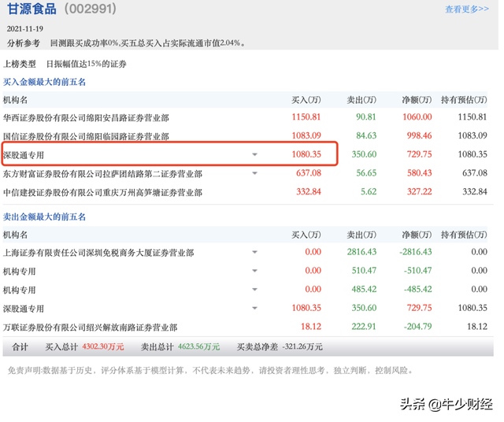Click 上海证券有限责任公司深圳免税商务大厦证券营业部 name
This screenshot has height=422, width=504.
98,253
